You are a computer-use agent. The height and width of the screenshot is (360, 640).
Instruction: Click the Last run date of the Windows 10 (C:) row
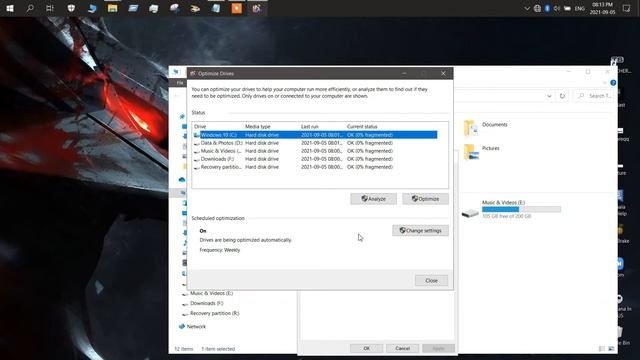(322, 135)
